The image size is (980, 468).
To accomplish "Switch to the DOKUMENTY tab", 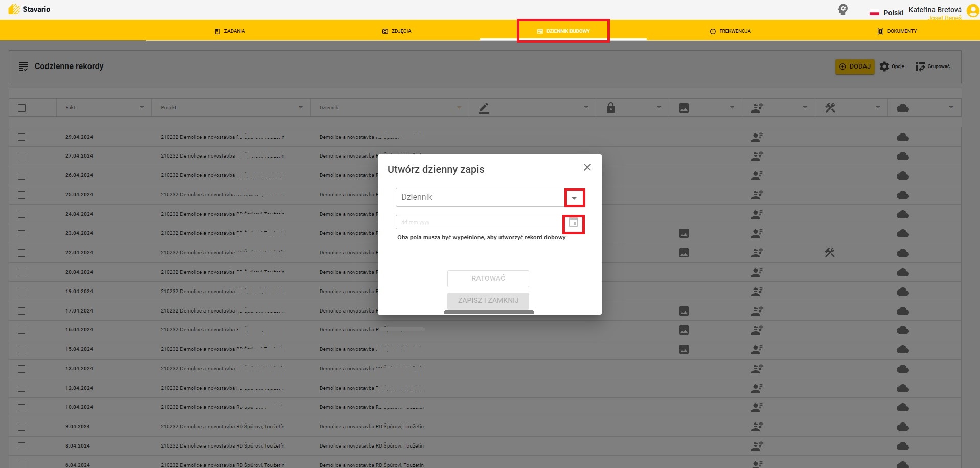I will [897, 31].
